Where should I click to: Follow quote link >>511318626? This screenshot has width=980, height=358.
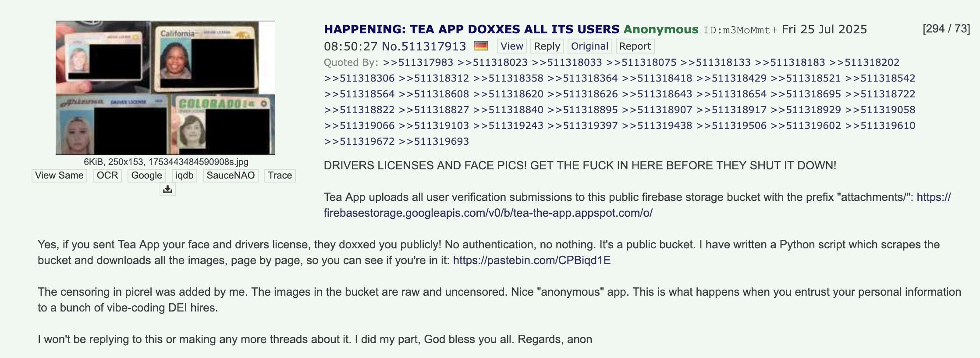tap(582, 94)
